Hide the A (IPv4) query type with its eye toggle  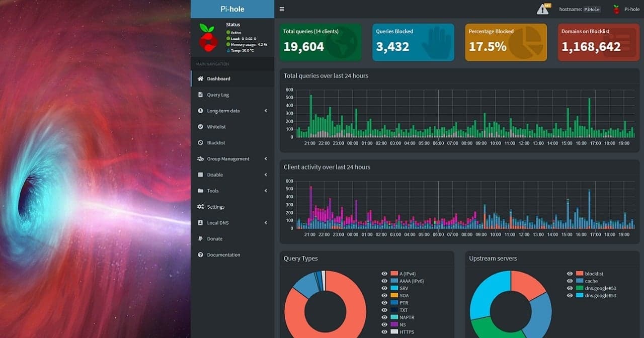(x=384, y=274)
